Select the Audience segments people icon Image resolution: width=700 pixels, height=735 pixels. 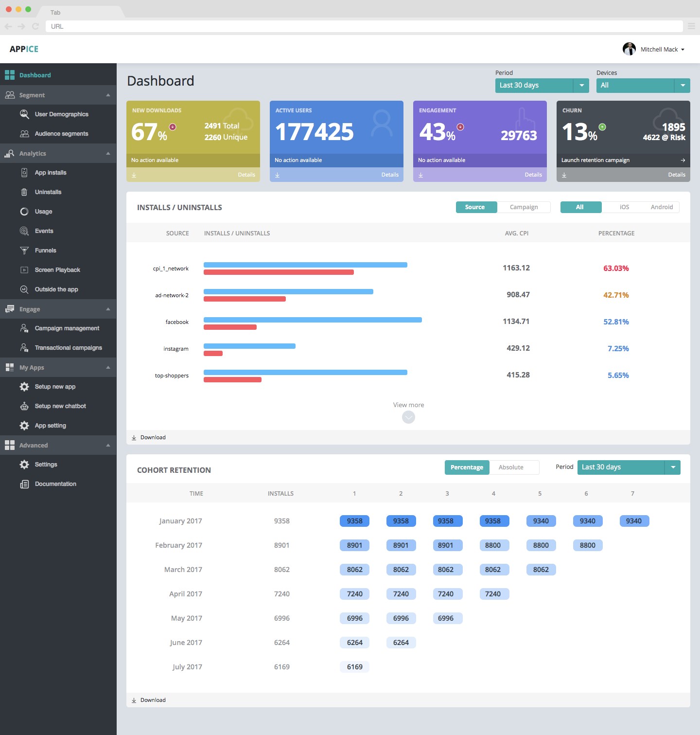click(24, 134)
